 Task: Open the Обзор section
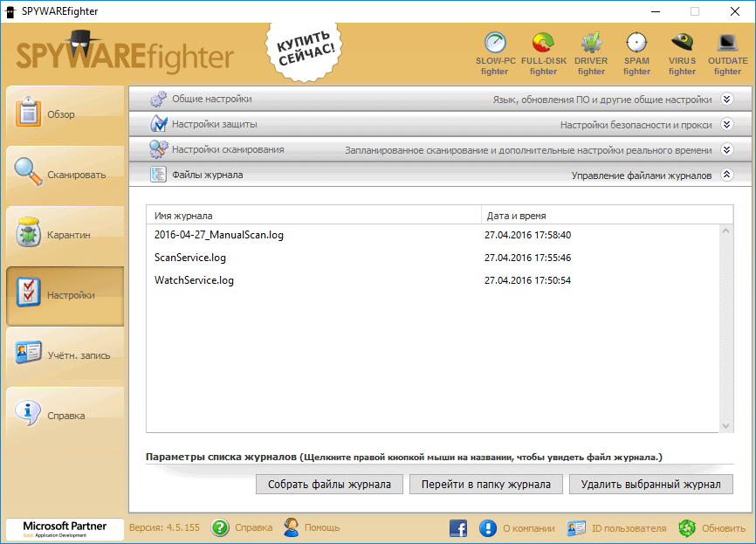click(65, 114)
